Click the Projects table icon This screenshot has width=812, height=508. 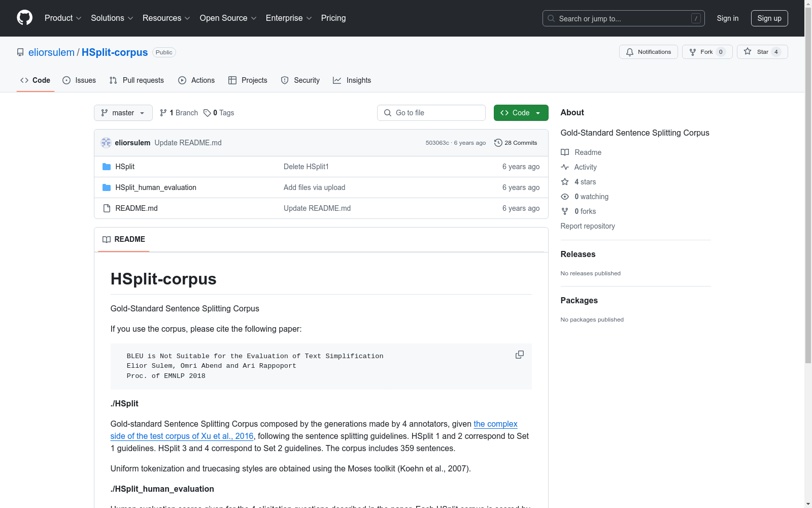coord(232,80)
